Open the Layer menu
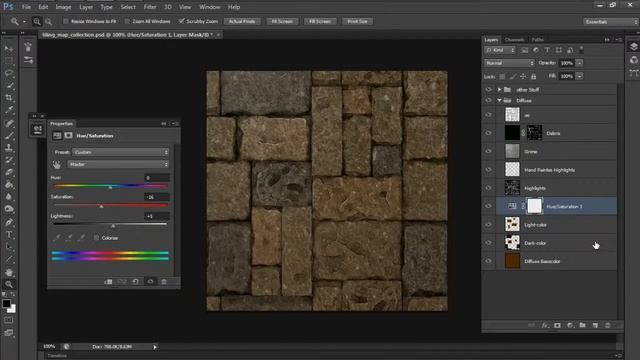This screenshot has height=360, width=640. tap(86, 7)
